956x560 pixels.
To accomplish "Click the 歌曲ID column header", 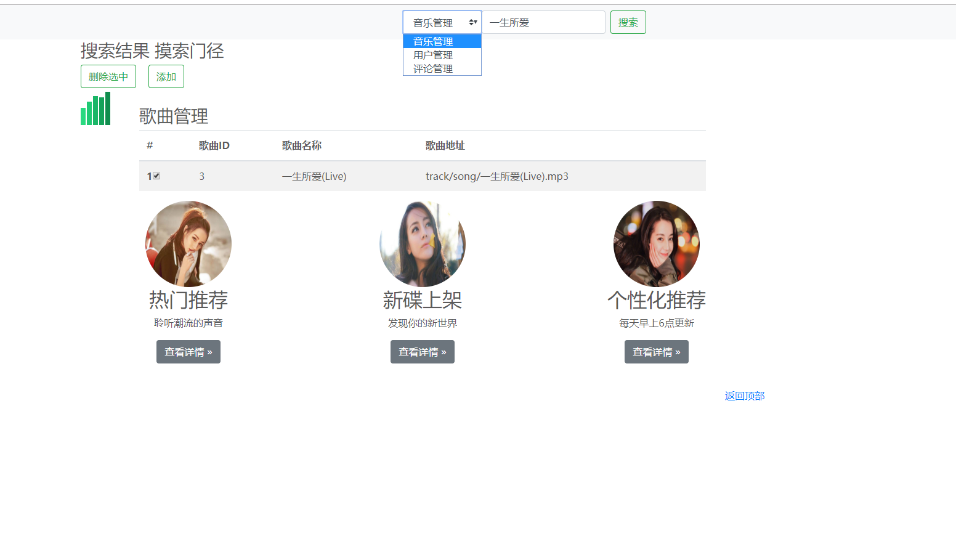I will 214,145.
